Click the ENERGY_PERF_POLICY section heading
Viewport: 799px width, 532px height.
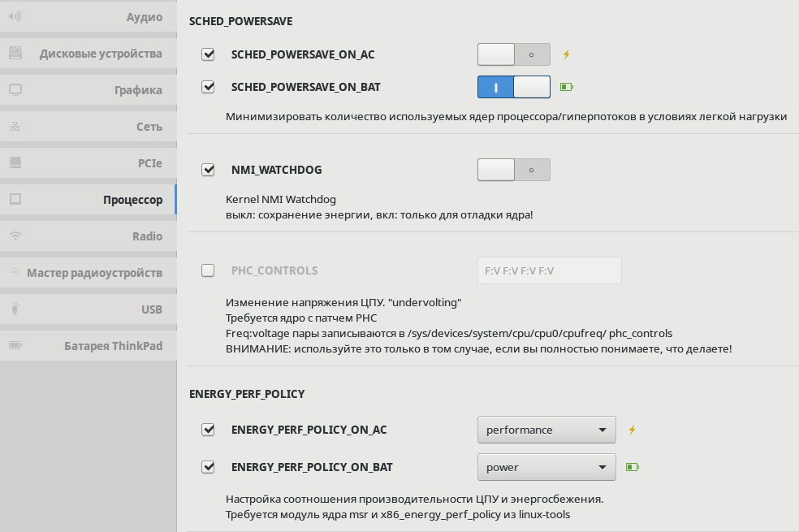point(247,394)
